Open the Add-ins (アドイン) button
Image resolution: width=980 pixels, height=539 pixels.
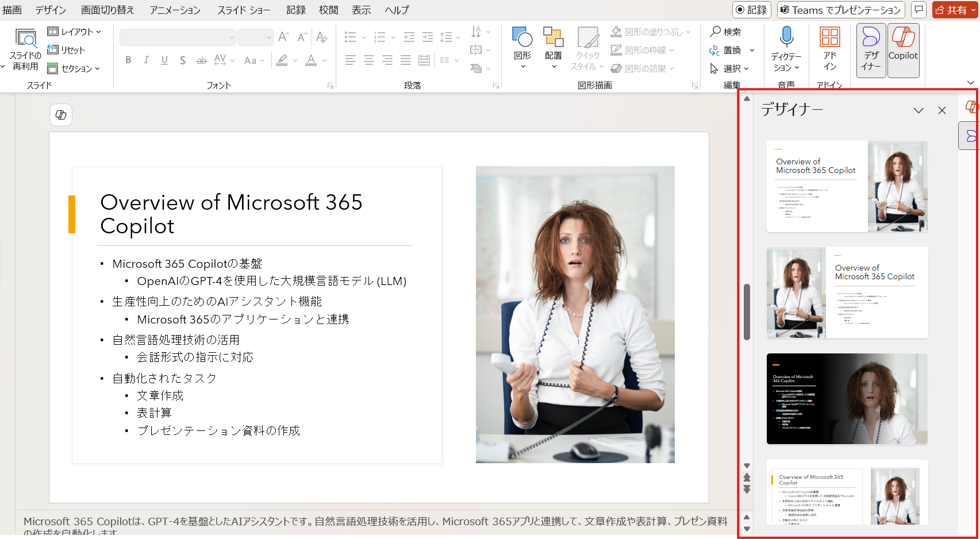coord(829,49)
